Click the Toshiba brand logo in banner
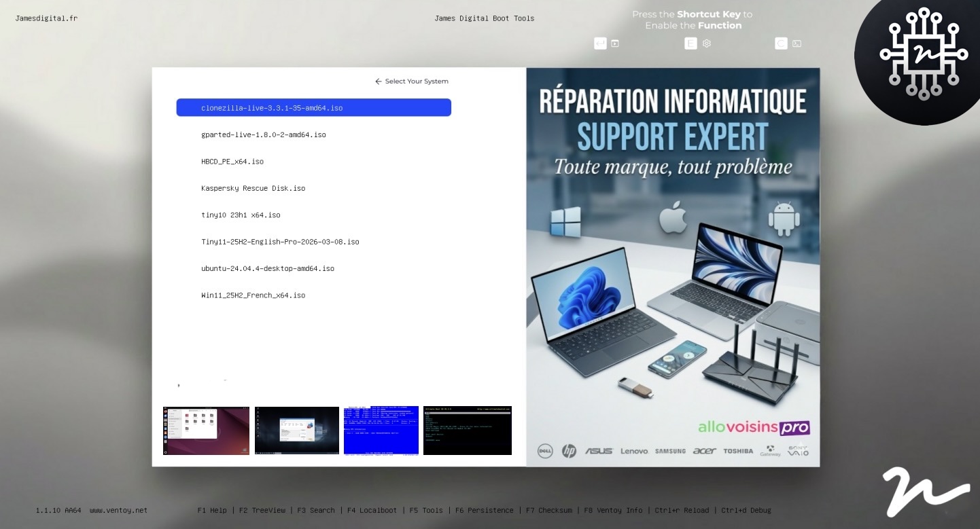 point(738,451)
